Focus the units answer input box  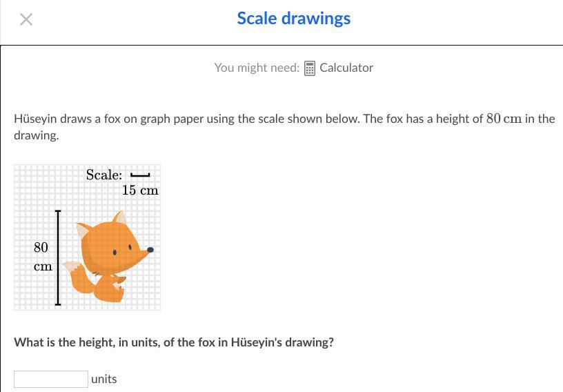tap(51, 379)
